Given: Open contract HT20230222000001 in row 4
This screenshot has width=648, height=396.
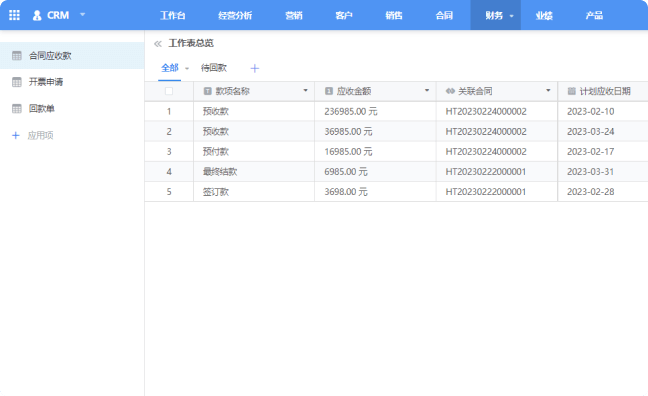Looking at the screenshot, I should [x=486, y=172].
